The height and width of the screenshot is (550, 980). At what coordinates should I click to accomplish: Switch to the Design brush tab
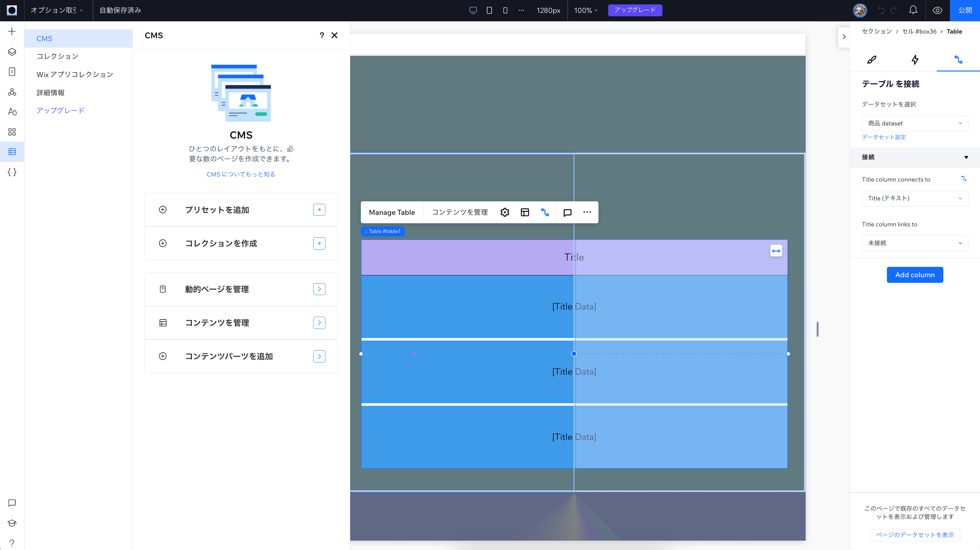coord(872,60)
